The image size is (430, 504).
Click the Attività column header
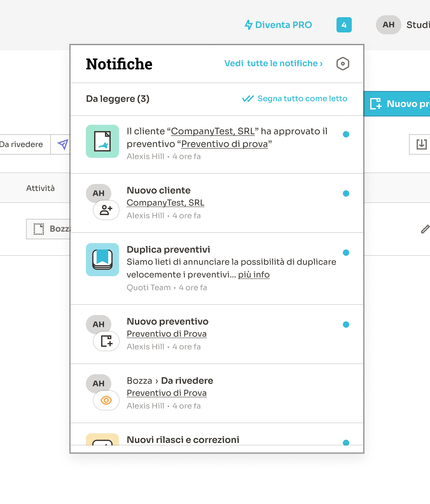tap(40, 188)
